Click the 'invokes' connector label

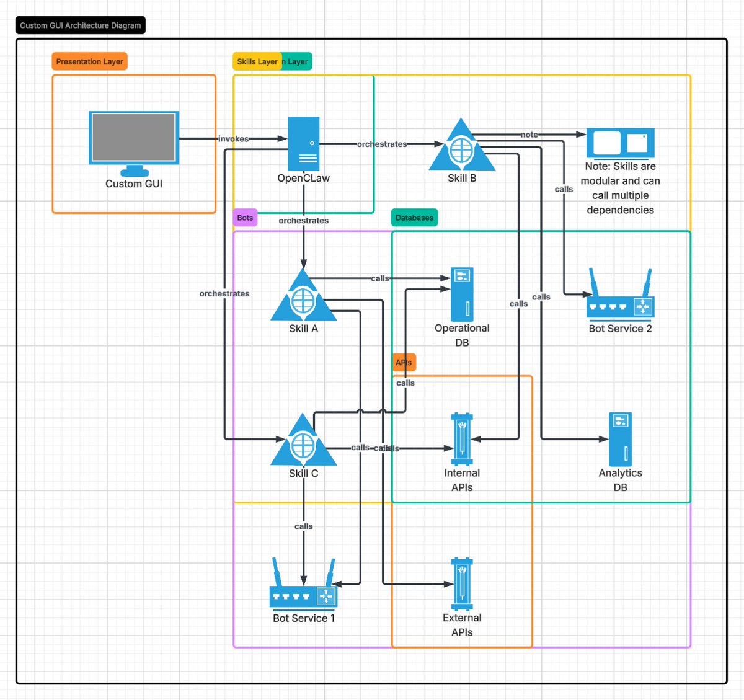233,139
